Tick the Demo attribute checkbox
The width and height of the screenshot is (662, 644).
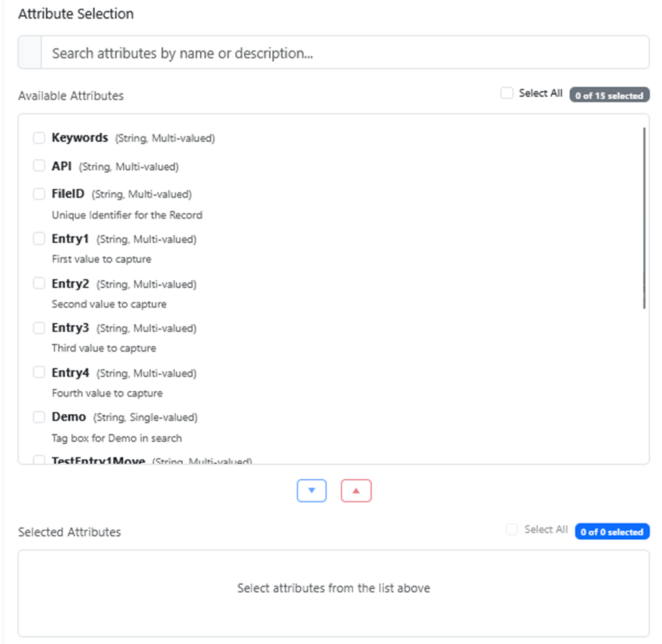[39, 417]
